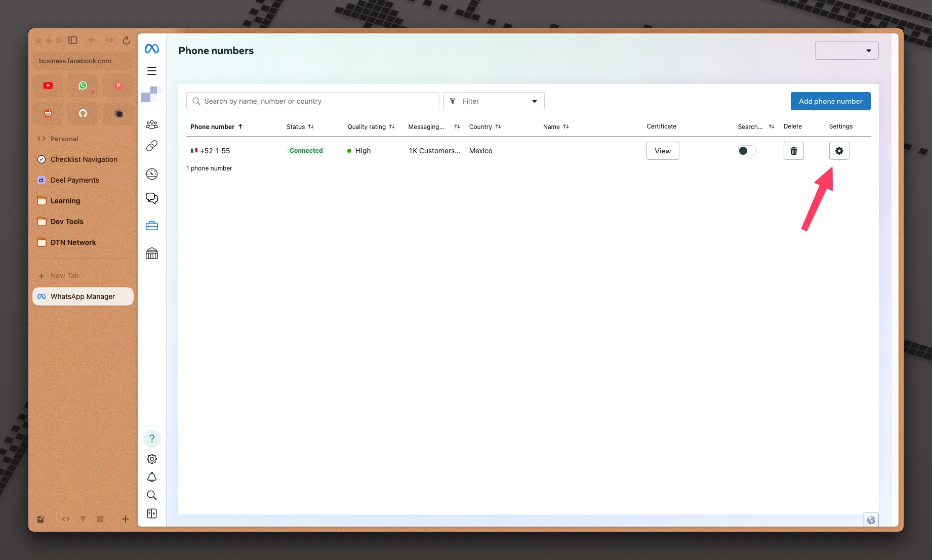Open the account tools briefcase icon
The width and height of the screenshot is (932, 560).
pos(152,226)
